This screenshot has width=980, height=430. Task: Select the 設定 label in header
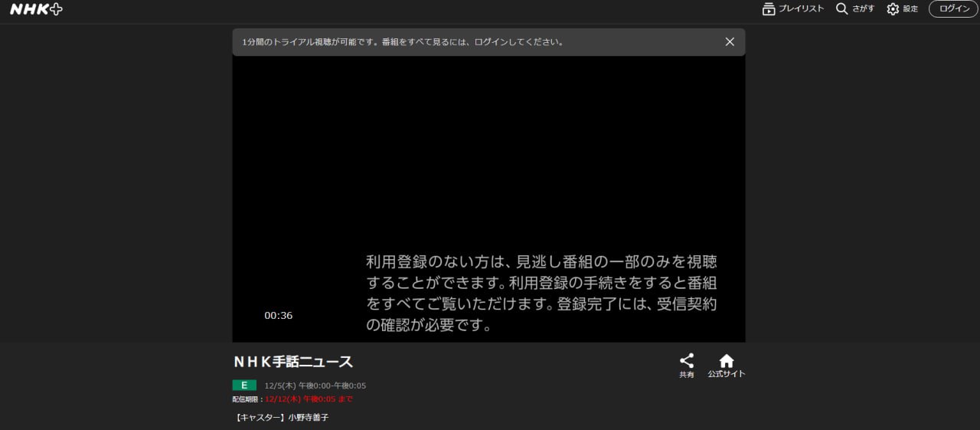pyautogui.click(x=910, y=9)
